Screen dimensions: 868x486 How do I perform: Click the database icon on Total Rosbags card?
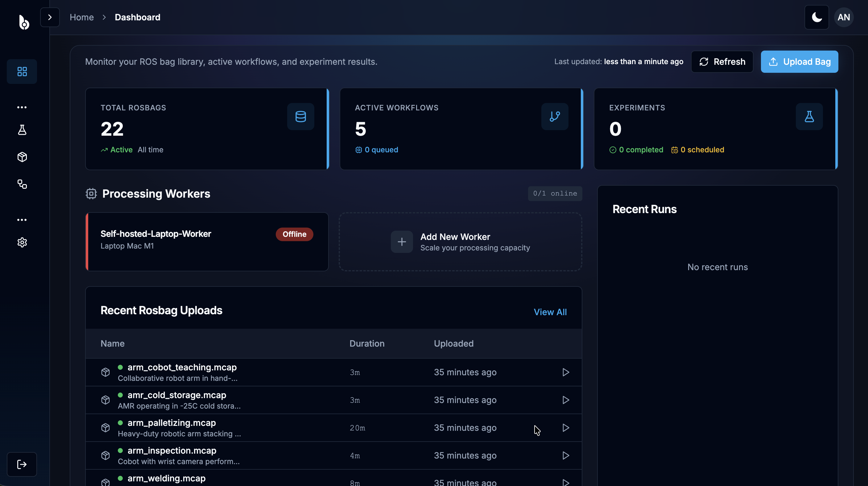tap(300, 117)
